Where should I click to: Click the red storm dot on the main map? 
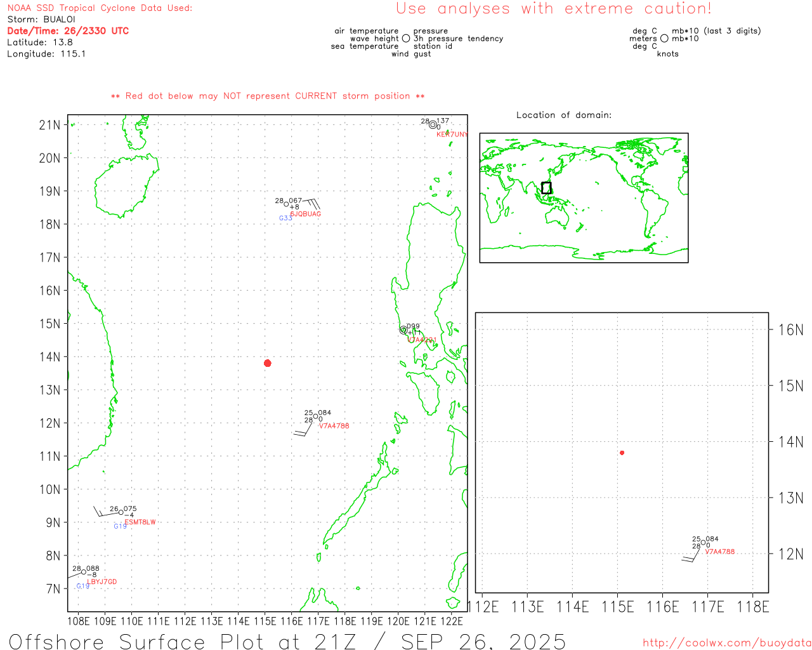(x=268, y=363)
